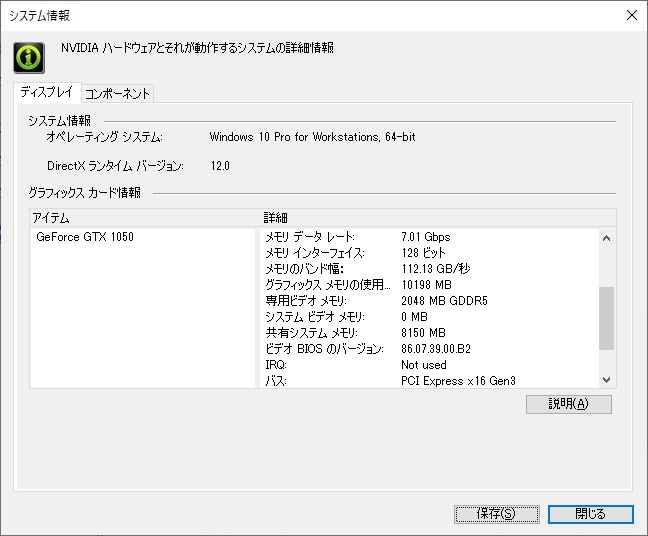The image size is (648, 536).
Task: Click the Not used value
Action: [424, 365]
